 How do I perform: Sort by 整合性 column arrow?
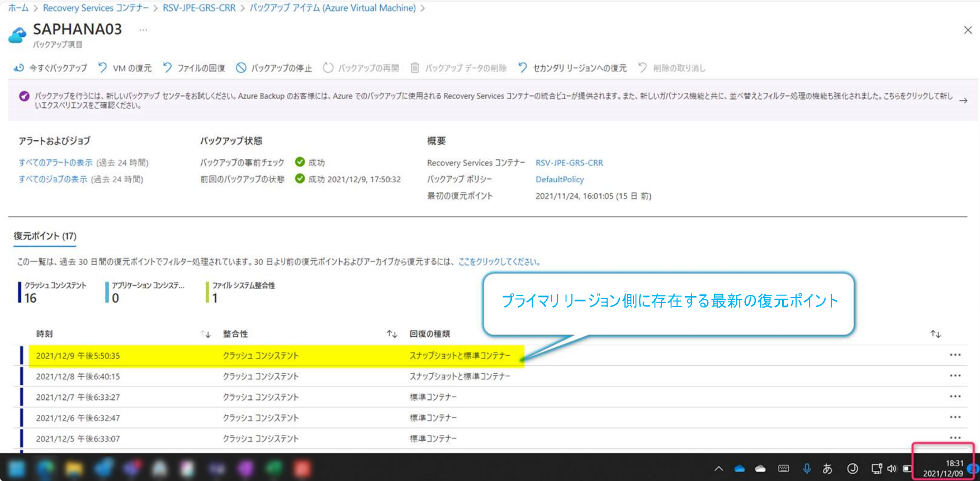tap(392, 334)
